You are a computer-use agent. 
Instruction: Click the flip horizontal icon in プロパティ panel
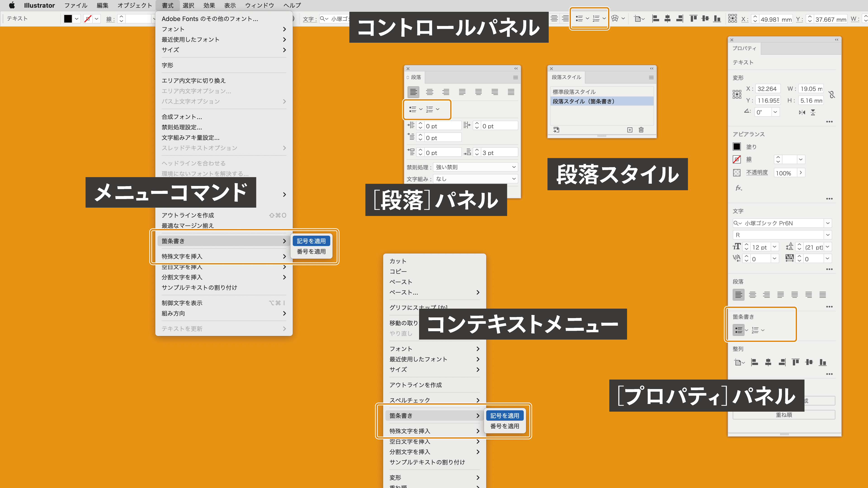[802, 113]
